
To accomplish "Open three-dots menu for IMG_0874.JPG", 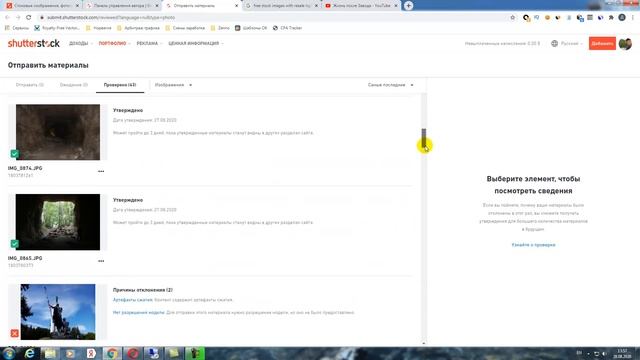I will [101, 171].
